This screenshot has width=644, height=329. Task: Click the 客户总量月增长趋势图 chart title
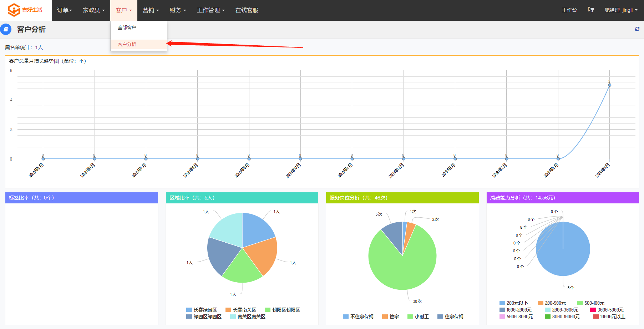(47, 61)
